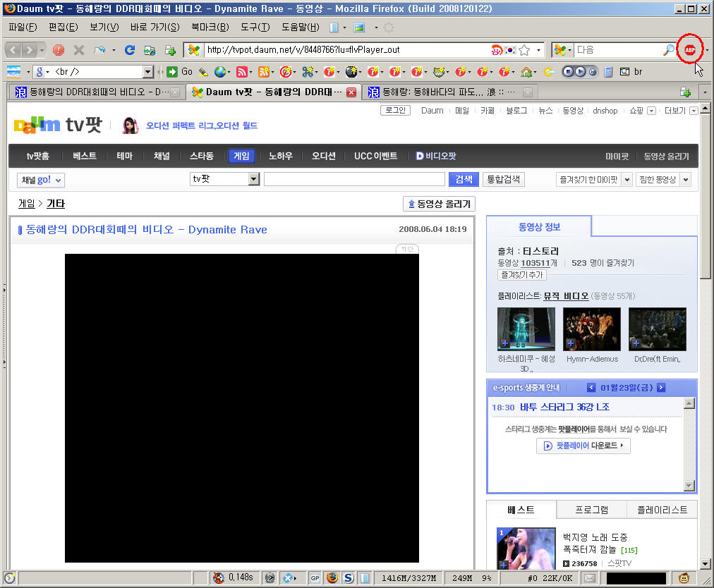Open the 도구(T) menu
This screenshot has height=588, width=714.
255,27
